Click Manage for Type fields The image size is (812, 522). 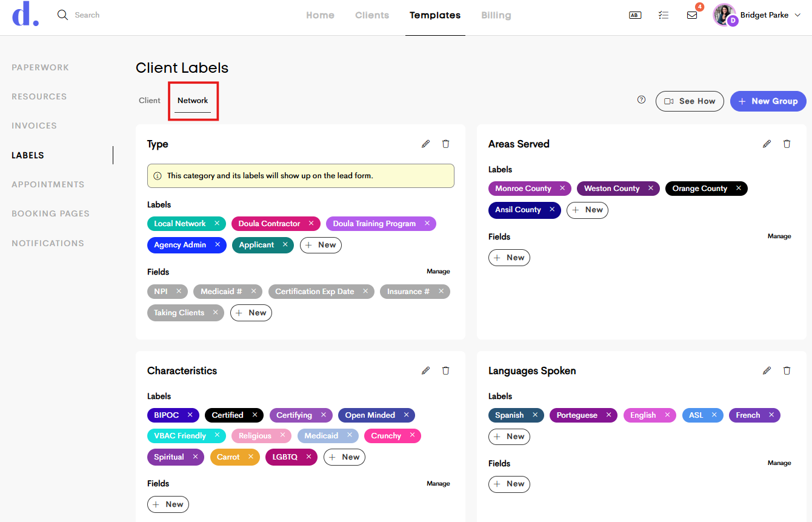(x=438, y=272)
